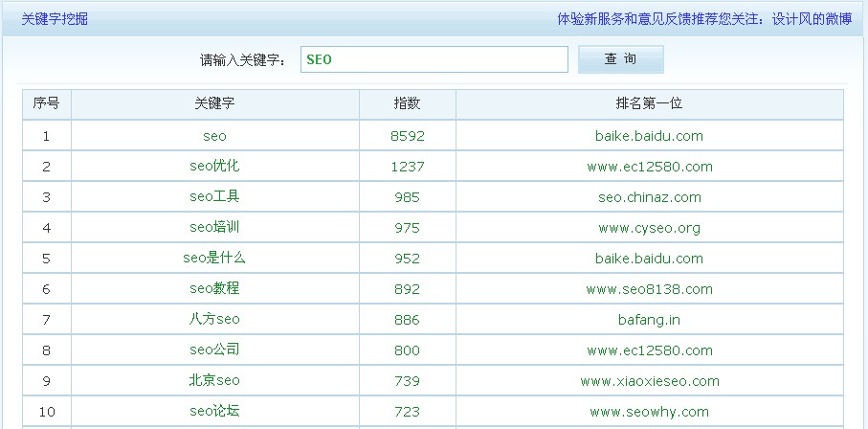Focus the keyword input field containing SEO
This screenshot has width=868, height=429.
pyautogui.click(x=434, y=59)
